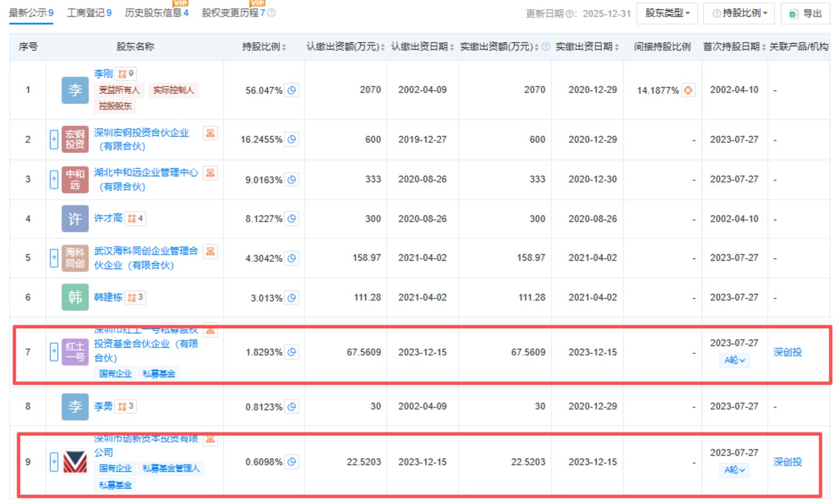This screenshot has height=504, width=840.
Task: Switch to the 工商登记 tab
Action: click(x=89, y=13)
